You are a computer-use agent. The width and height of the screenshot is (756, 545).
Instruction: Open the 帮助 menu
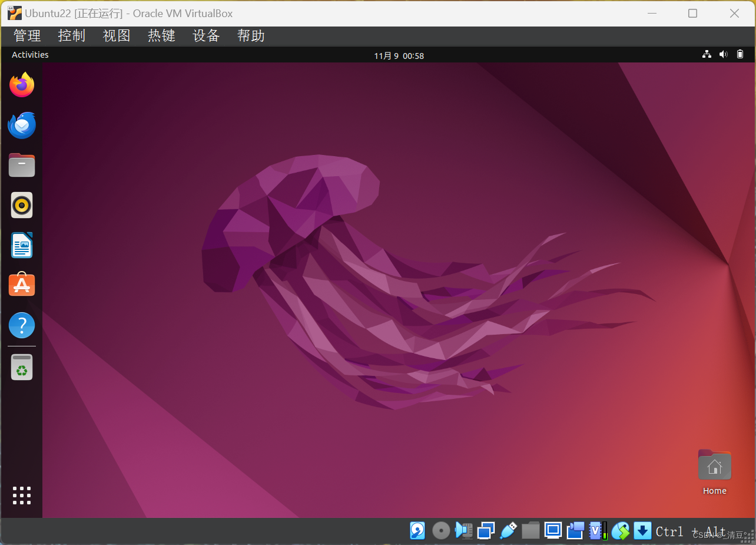[x=251, y=36]
